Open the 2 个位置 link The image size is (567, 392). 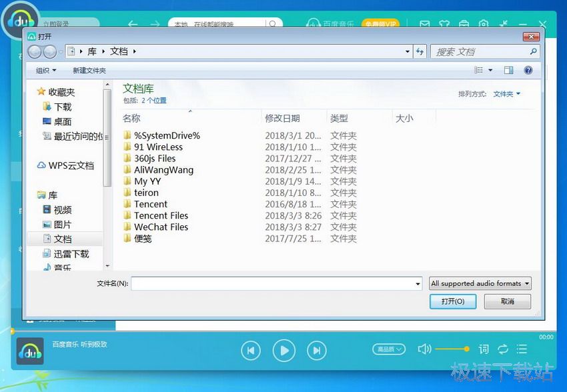point(154,101)
